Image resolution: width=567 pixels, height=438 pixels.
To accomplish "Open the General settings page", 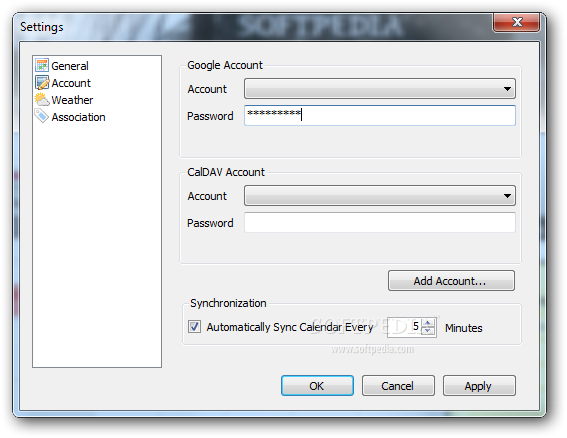I will coord(70,66).
